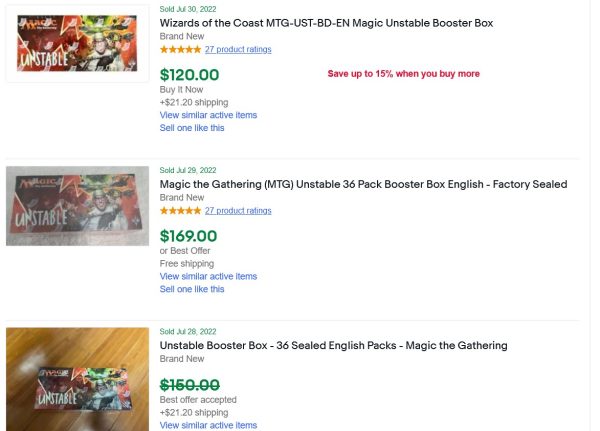Click the star rating of the $169.00 listing
This screenshot has width=600, height=431.
point(180,211)
